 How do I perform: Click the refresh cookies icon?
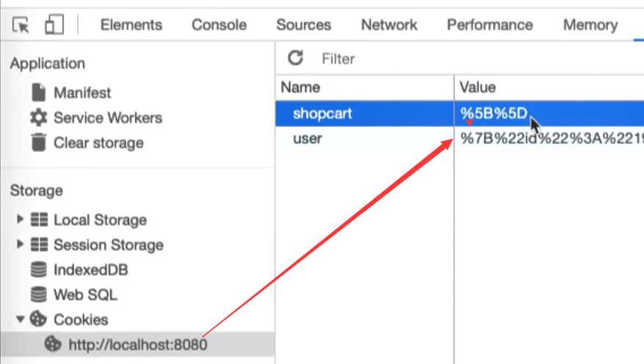(296, 58)
